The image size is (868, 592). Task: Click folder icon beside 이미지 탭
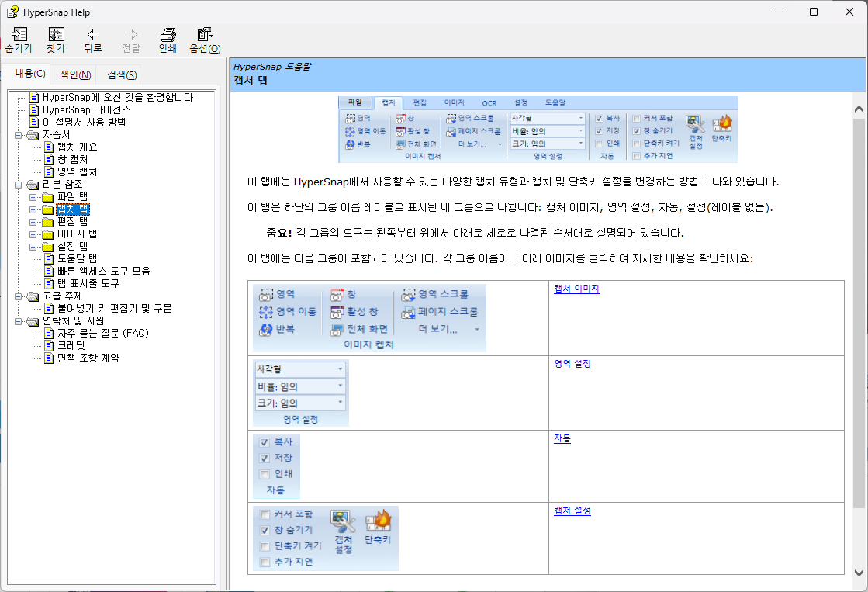[x=48, y=234]
